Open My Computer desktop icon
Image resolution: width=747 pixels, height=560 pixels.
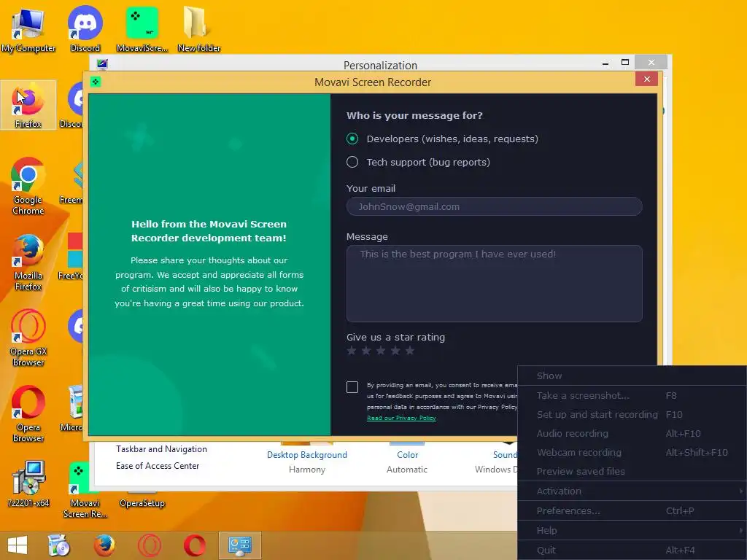(28, 29)
